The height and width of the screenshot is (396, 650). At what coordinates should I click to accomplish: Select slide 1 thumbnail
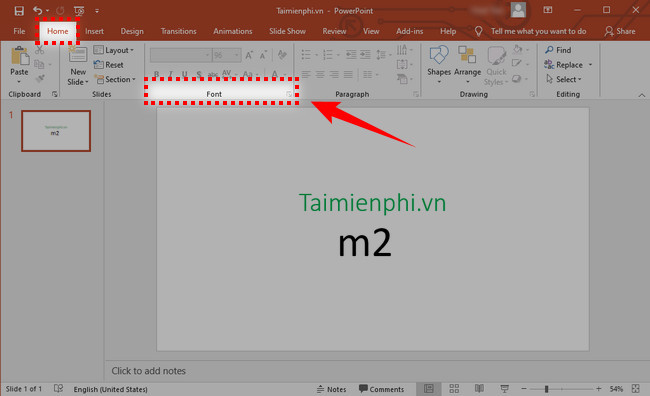tap(56, 131)
